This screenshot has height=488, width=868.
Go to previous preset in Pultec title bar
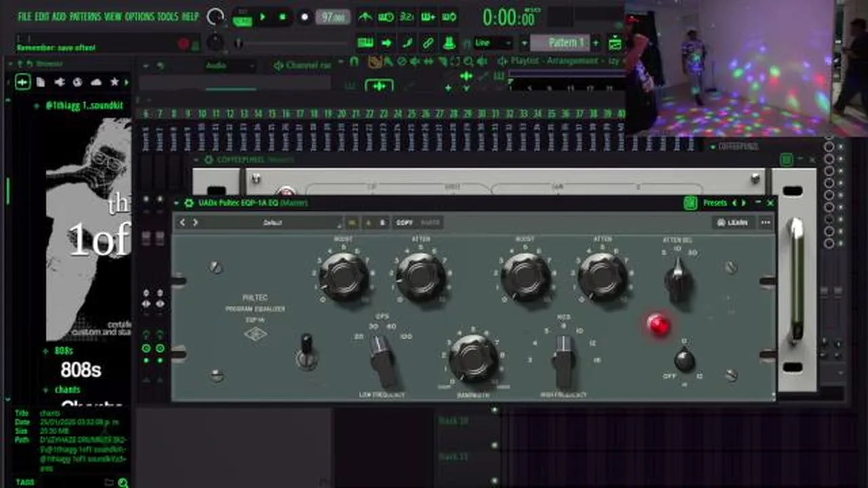click(x=734, y=203)
